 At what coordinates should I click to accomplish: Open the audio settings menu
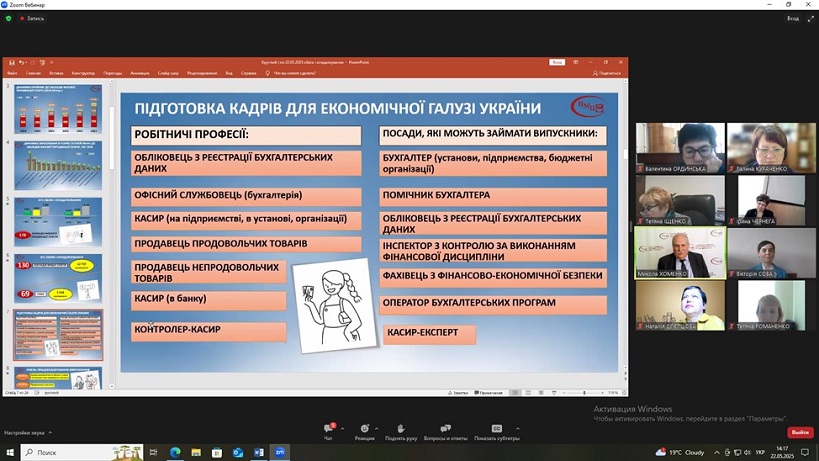pos(28,433)
